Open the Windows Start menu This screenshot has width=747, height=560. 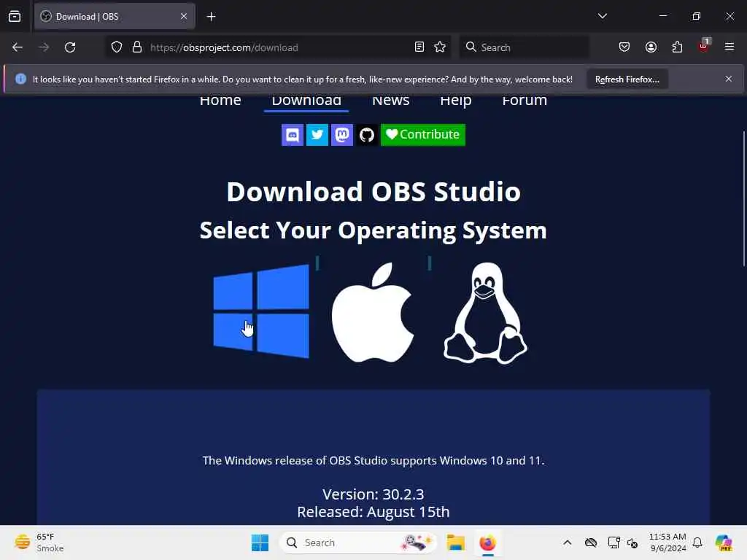click(x=260, y=542)
